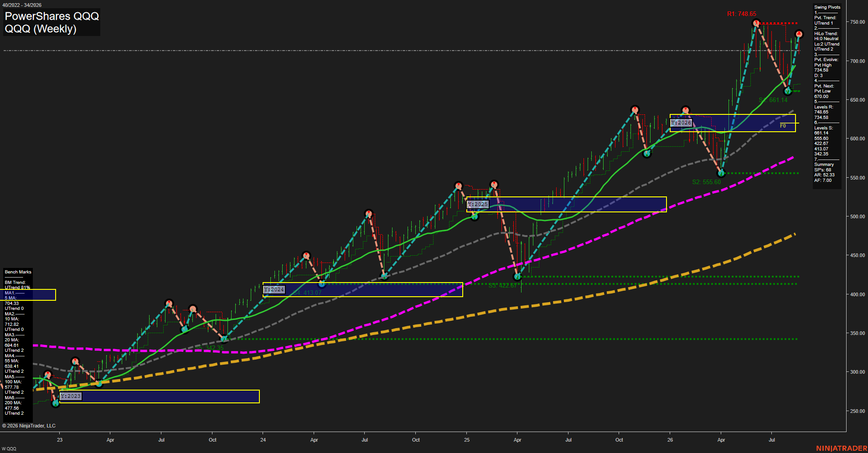868x453 pixels.
Task: Click the 10 MA value 712.82
Action: 12,324
